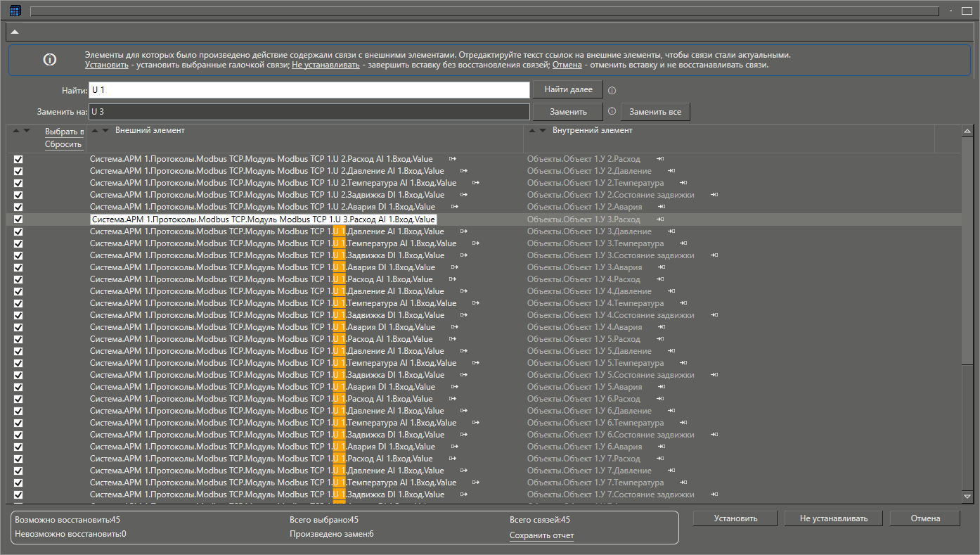
Task: Sort Внутренний элемент column descending via down arrow
Action: click(x=542, y=130)
